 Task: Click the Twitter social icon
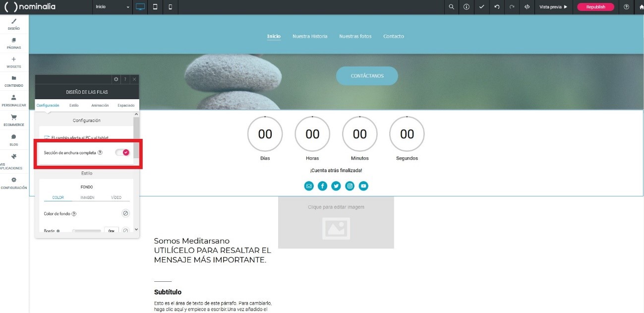click(x=336, y=186)
